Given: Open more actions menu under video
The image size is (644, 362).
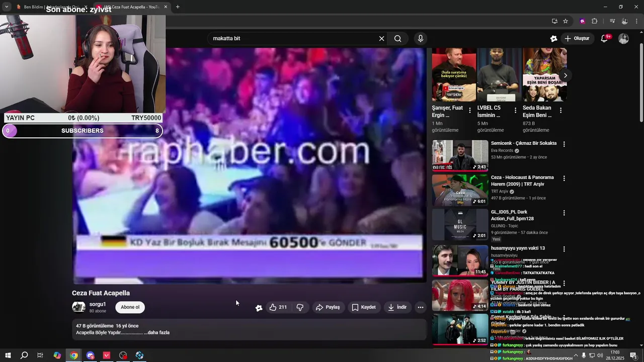Looking at the screenshot, I should 421,307.
